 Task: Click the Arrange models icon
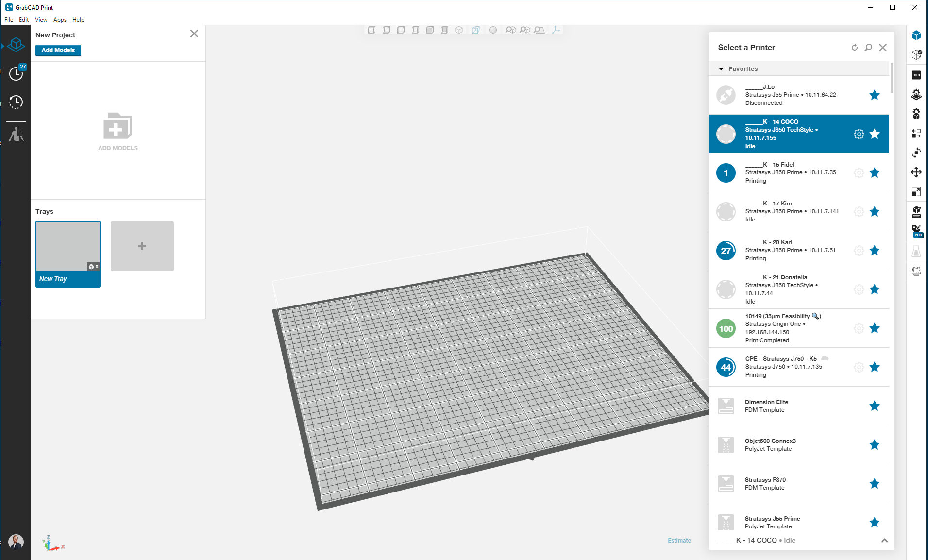(x=916, y=134)
